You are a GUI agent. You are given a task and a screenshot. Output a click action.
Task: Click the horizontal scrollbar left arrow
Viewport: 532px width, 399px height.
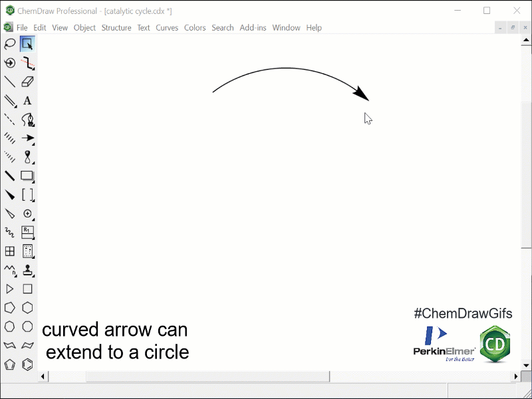tap(44, 376)
